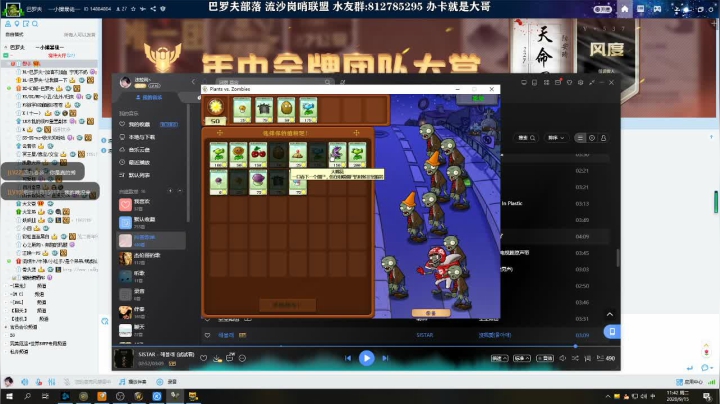
Task: Remove Puff-shroom from the seed tray
Action: pos(242,110)
